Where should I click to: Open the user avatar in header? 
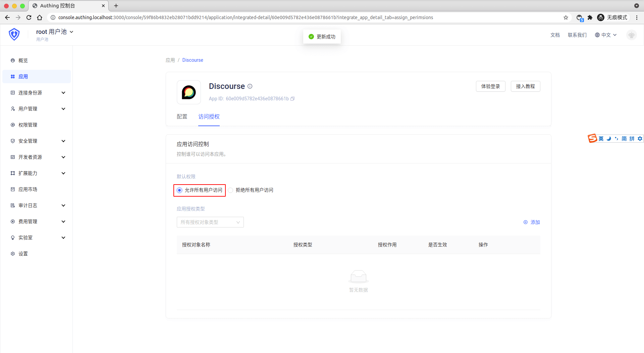[631, 35]
